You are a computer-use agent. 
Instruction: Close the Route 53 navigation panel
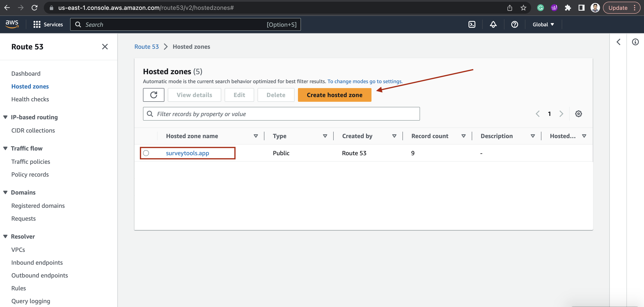[105, 47]
